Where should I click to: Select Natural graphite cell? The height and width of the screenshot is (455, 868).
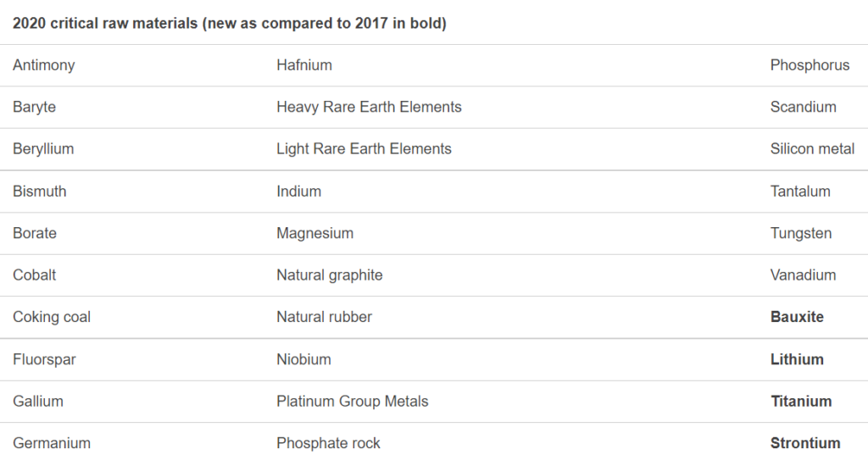point(329,275)
